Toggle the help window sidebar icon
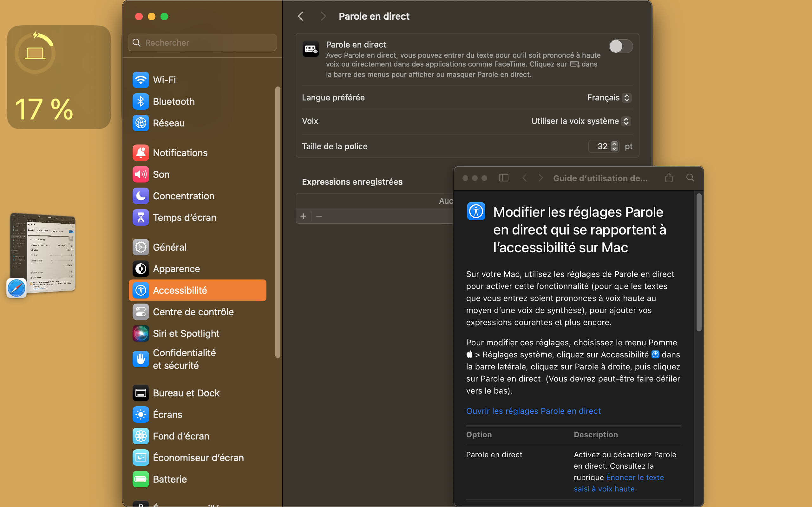Viewport: 812px width, 507px height. pyautogui.click(x=503, y=178)
